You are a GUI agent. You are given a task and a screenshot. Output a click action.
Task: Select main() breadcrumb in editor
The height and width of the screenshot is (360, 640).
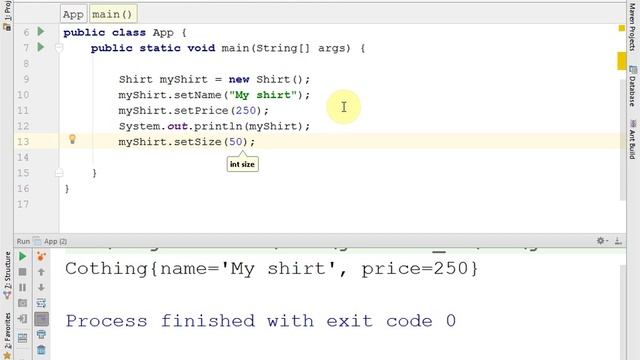pyautogui.click(x=113, y=14)
